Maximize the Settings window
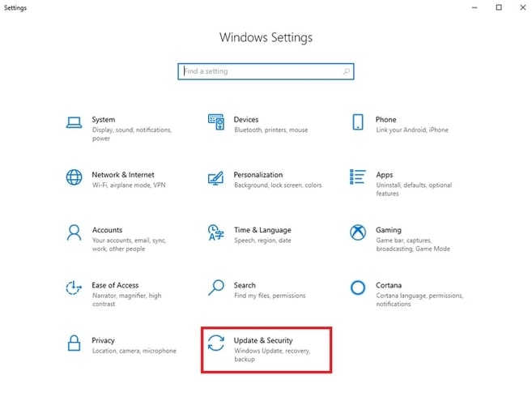 (499, 7)
